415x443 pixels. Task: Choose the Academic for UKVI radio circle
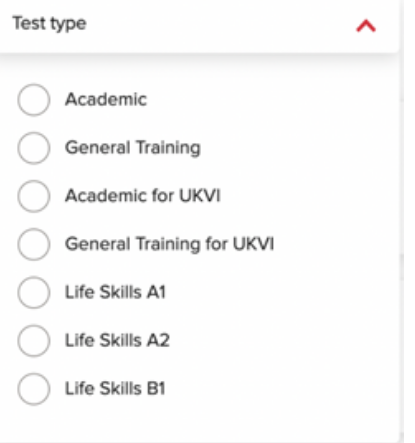(x=34, y=196)
